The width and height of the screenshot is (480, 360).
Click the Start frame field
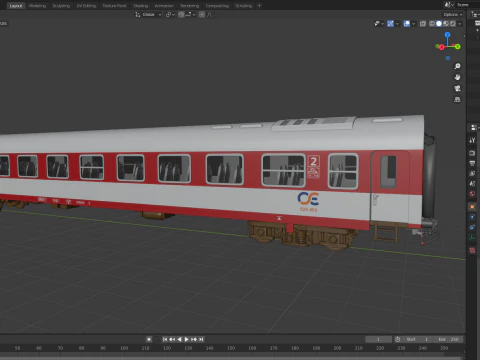coord(417,339)
